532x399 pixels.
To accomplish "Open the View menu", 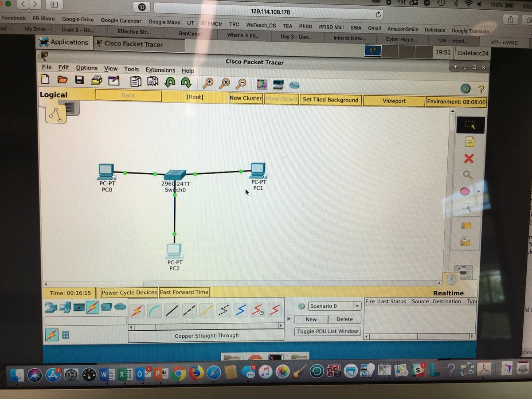I will point(111,68).
